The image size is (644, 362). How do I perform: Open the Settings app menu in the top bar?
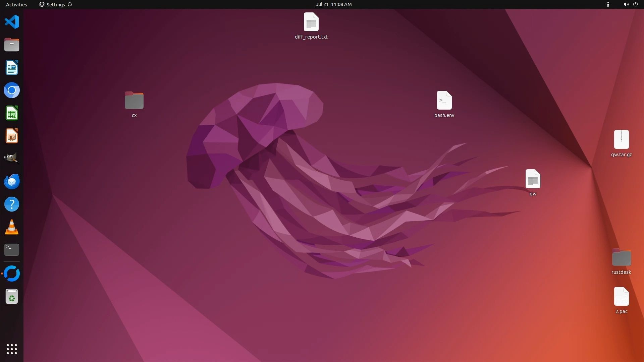(x=55, y=4)
